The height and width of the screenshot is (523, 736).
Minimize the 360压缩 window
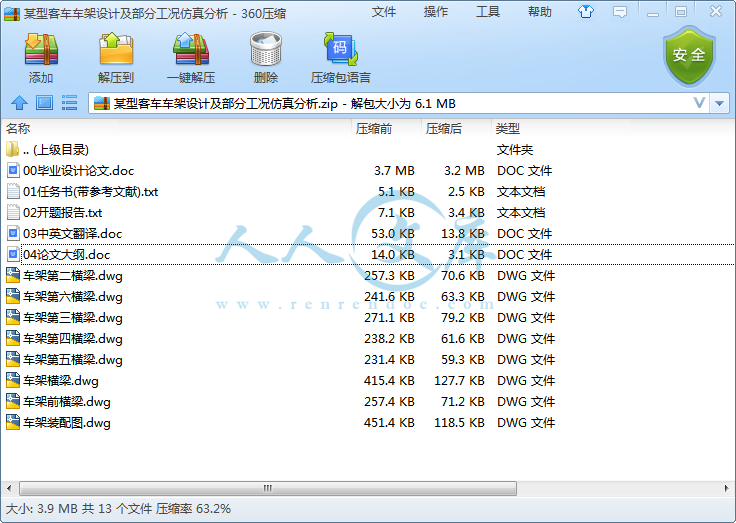[x=652, y=13]
